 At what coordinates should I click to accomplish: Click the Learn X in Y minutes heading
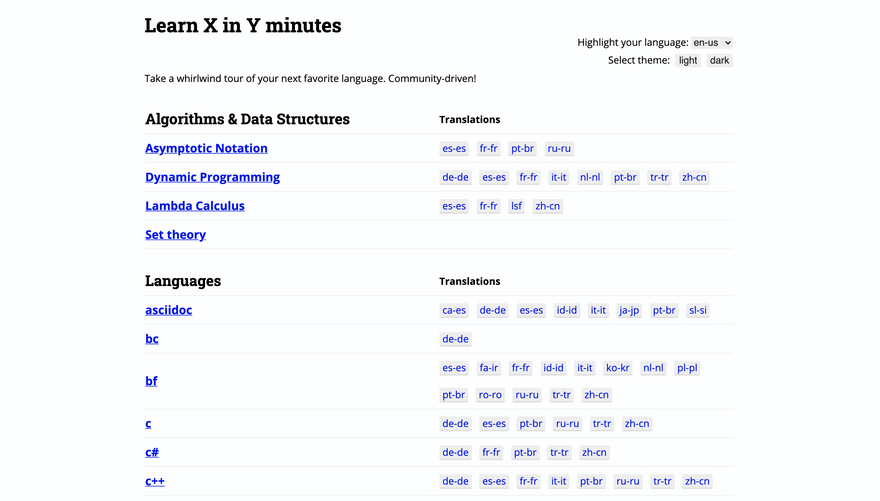(243, 26)
